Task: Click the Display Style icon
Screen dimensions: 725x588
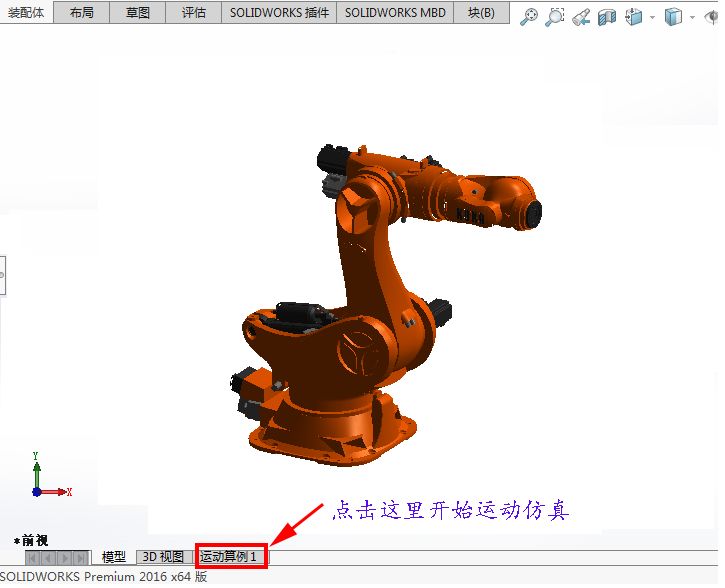Action: click(673, 17)
